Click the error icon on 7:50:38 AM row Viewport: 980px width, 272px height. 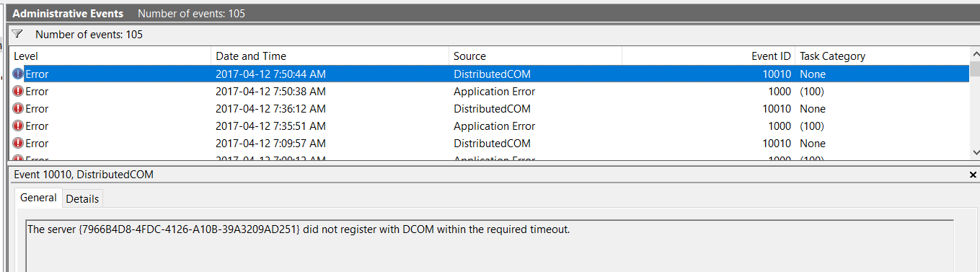click(18, 91)
